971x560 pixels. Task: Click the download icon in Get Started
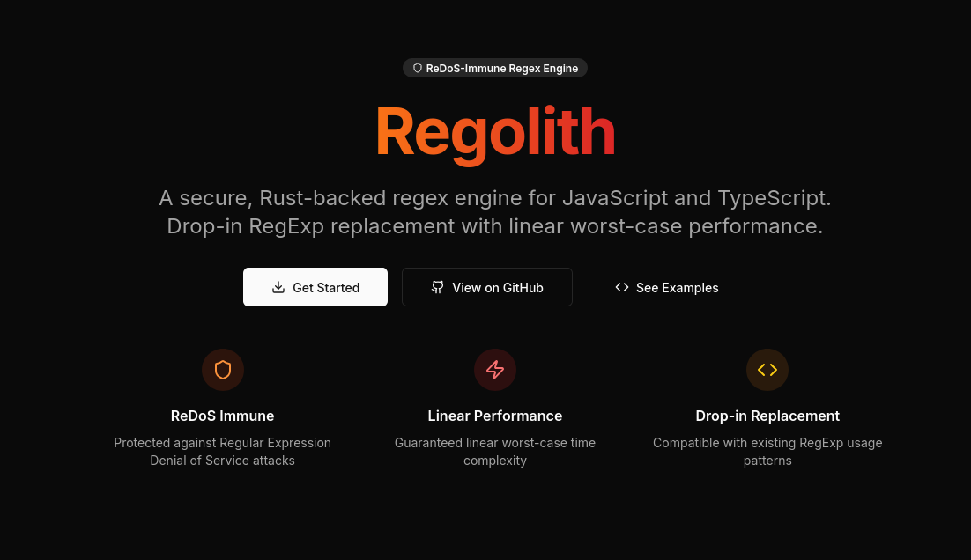pos(278,287)
